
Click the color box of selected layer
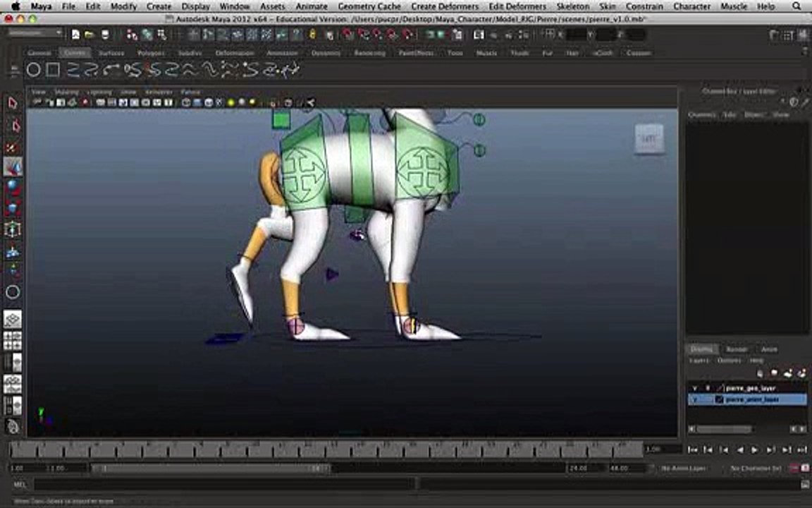click(719, 399)
